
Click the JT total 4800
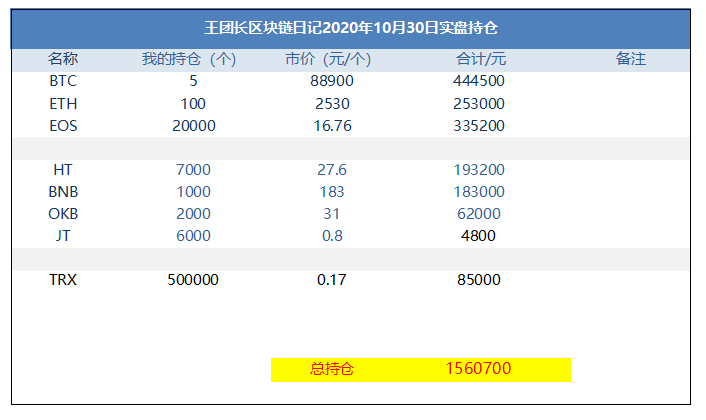pos(478,236)
